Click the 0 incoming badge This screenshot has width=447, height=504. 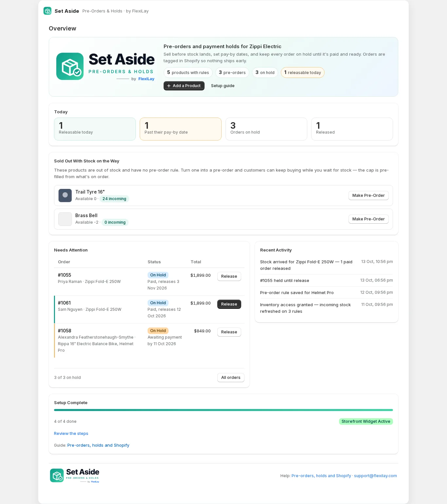pyautogui.click(x=115, y=222)
